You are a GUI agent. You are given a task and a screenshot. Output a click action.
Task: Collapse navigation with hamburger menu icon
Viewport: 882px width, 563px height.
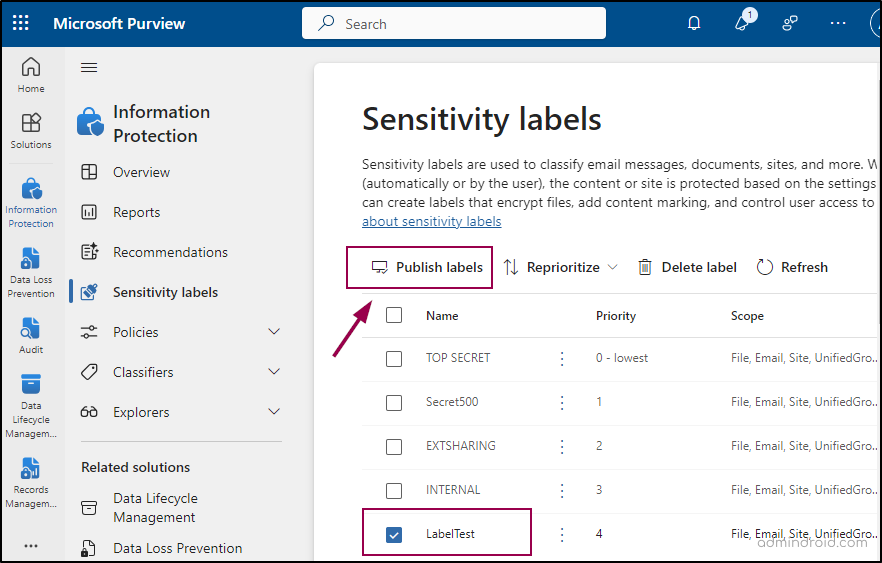89,68
